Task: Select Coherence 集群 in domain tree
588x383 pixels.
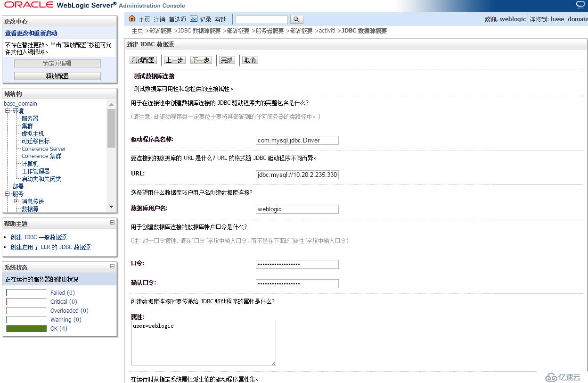Action: pyautogui.click(x=41, y=156)
